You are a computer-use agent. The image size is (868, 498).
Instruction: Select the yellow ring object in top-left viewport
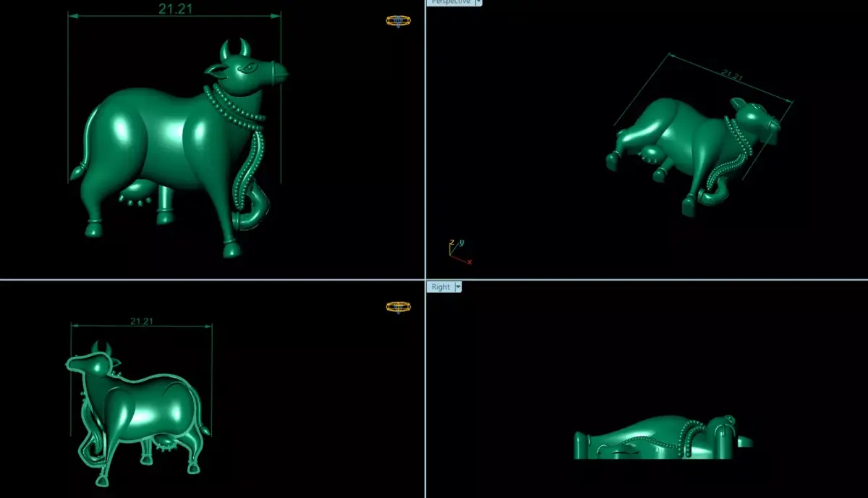pyautogui.click(x=397, y=20)
